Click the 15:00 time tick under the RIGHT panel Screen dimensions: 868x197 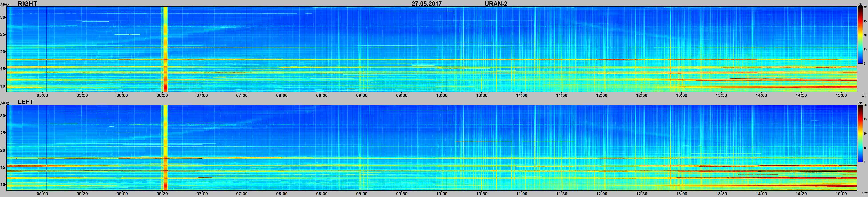pyautogui.click(x=841, y=95)
